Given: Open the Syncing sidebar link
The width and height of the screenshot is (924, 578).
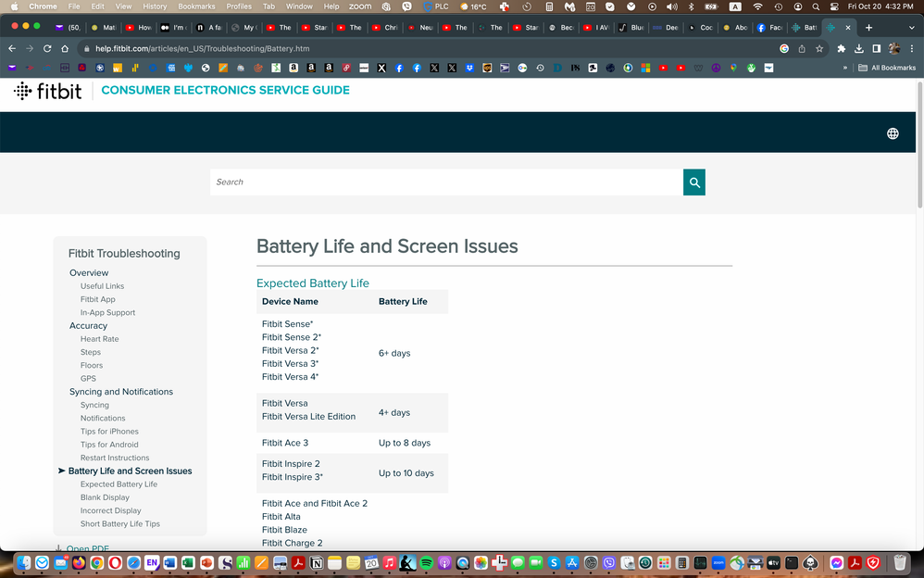Looking at the screenshot, I should coord(94,405).
